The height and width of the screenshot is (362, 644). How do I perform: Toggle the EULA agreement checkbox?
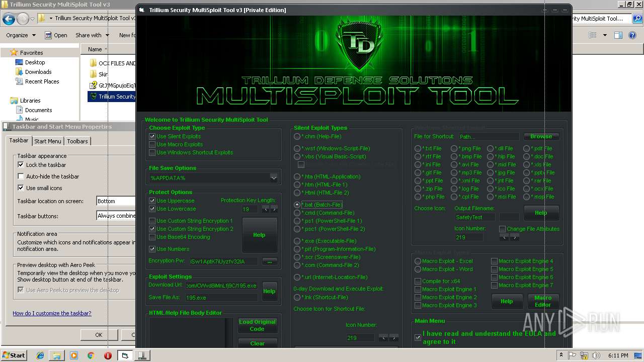tap(418, 337)
